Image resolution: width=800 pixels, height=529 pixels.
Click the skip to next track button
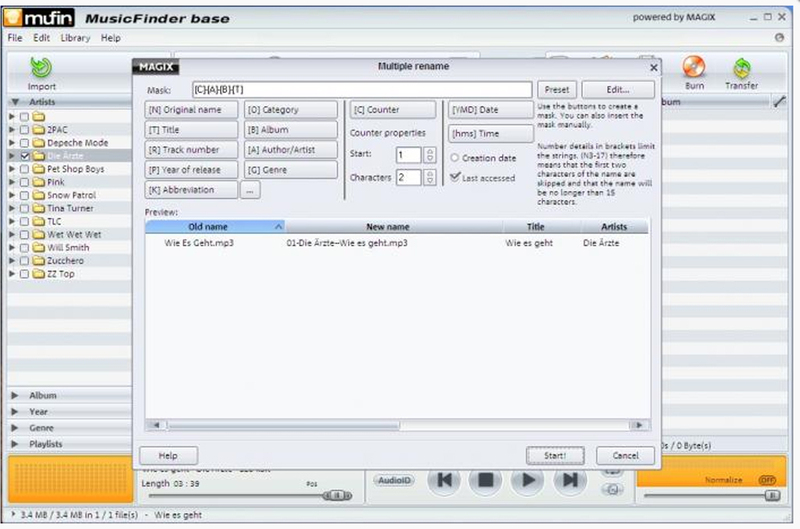570,480
